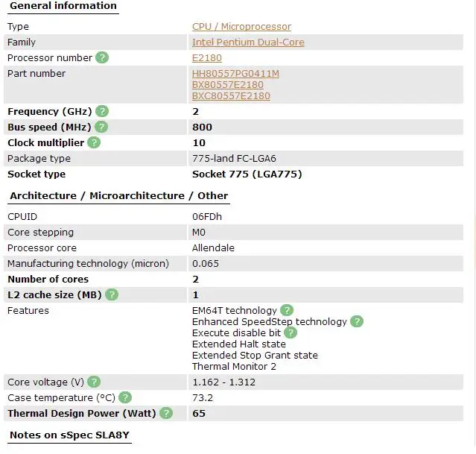The width and height of the screenshot is (476, 454).
Task: Click the BX80557E2180 part number link
Action: pyautogui.click(x=228, y=85)
